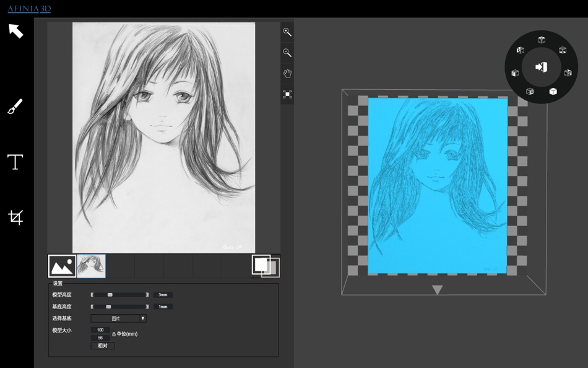
Task: Switch to the solid cube isometric view
Action: (553, 92)
